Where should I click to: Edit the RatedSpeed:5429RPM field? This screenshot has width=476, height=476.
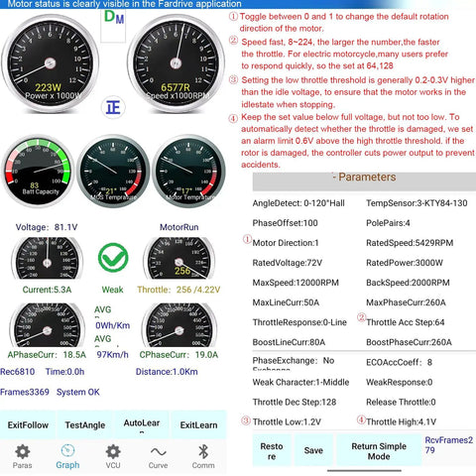coord(410,243)
